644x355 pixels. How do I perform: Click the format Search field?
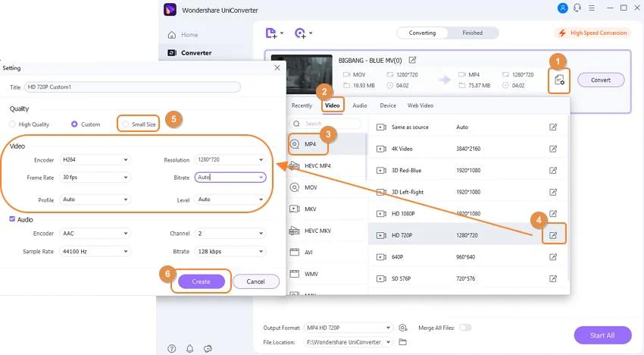point(325,124)
